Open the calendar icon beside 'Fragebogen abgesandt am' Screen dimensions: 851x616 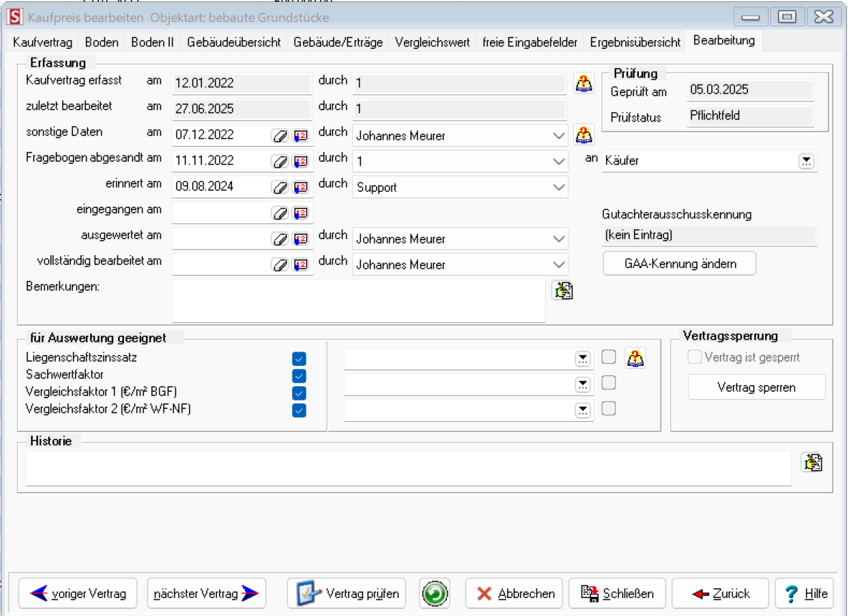click(301, 161)
